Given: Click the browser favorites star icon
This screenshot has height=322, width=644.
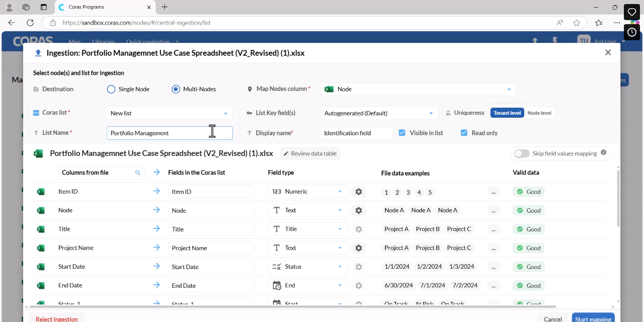Looking at the screenshot, I should coord(577,23).
